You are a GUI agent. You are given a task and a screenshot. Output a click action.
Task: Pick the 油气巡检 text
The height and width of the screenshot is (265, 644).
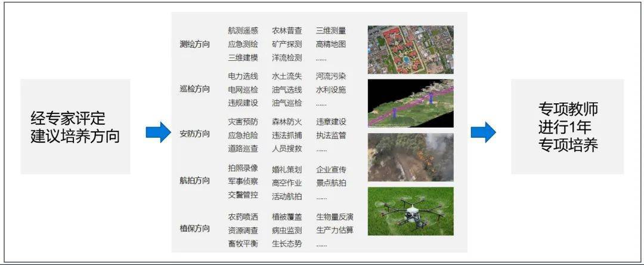287,103
